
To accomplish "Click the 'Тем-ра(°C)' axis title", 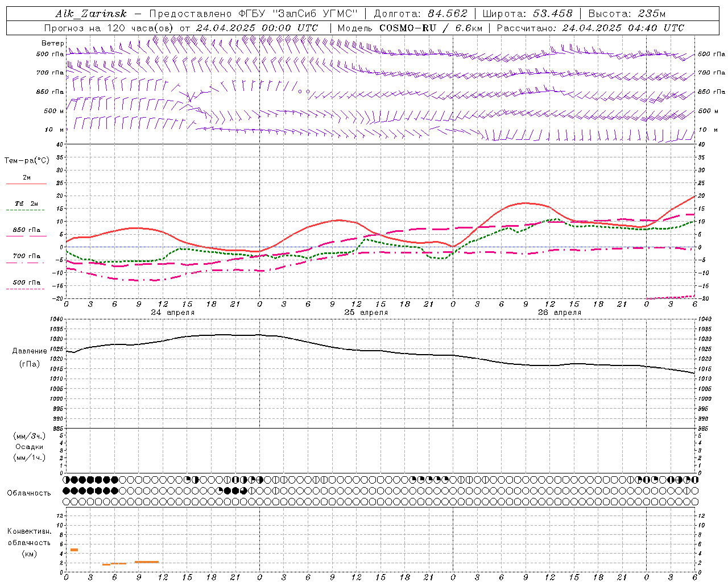I will 27,161.
